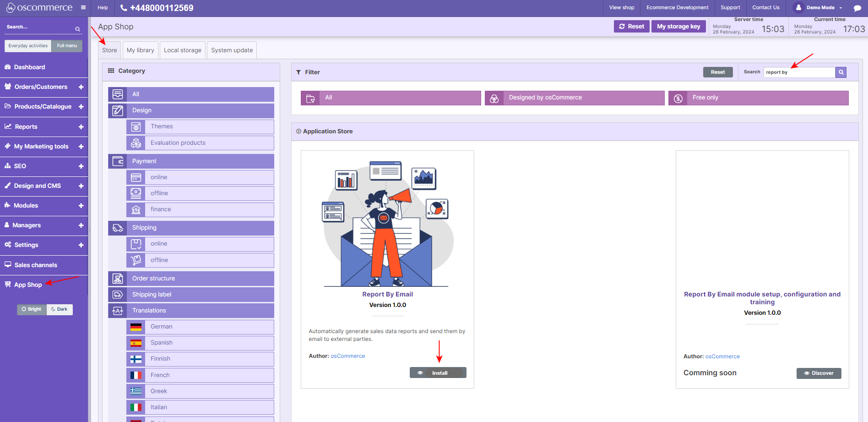
Task: Click the Shipping truck icon
Action: coord(118,228)
